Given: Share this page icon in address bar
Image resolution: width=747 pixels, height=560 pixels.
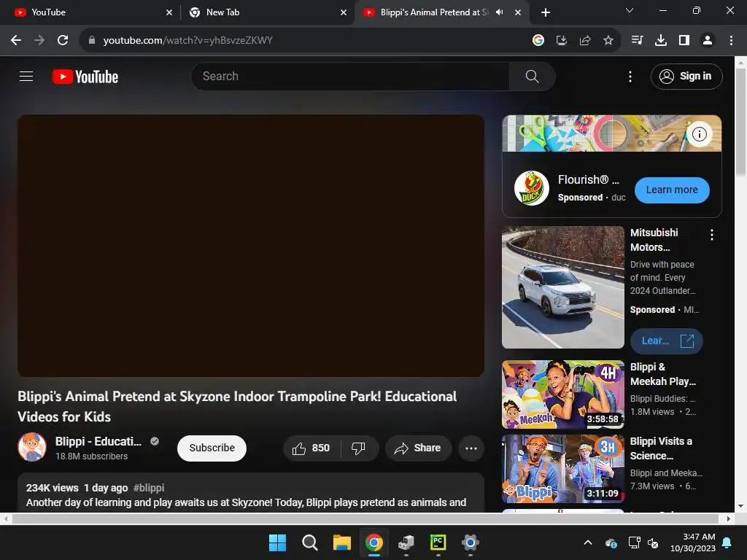Looking at the screenshot, I should coord(585,41).
